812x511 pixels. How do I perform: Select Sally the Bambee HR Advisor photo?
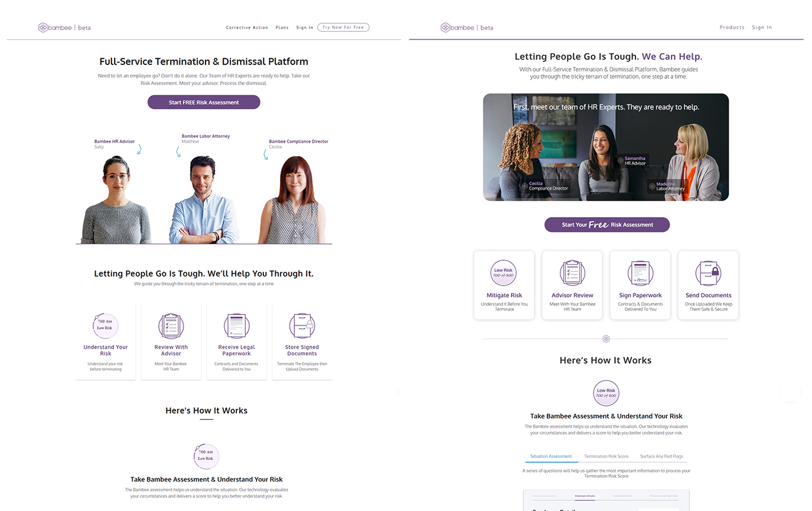(x=116, y=200)
